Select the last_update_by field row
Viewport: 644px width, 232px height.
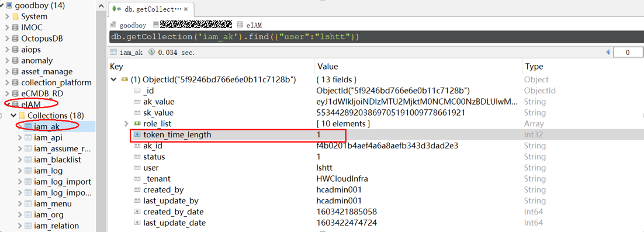tap(376, 201)
